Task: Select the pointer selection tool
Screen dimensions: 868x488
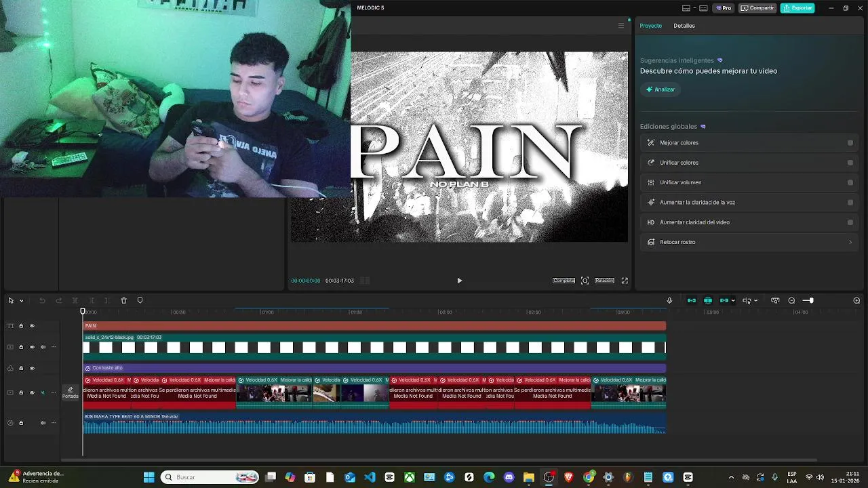Action: 11,300
